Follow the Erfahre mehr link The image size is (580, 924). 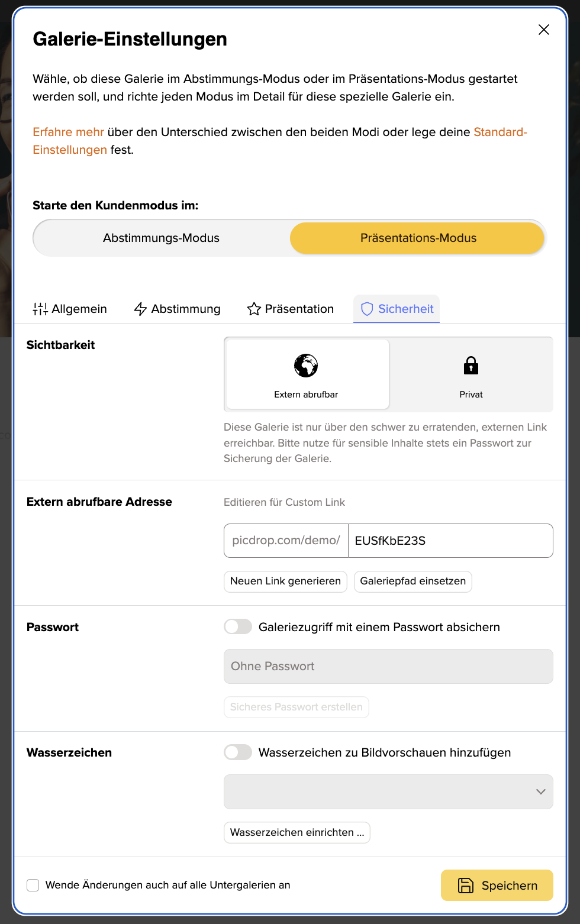coord(68,132)
